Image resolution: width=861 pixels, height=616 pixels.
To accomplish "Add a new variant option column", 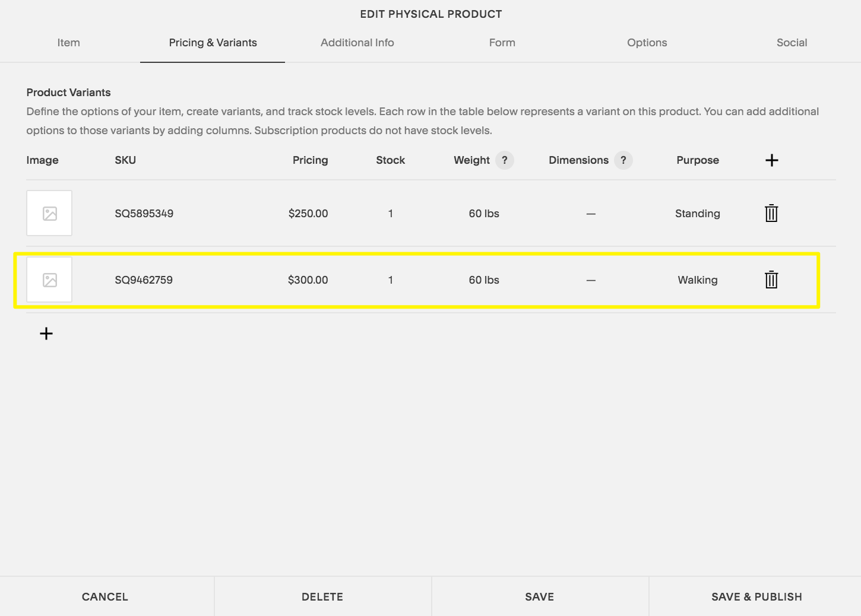I will pyautogui.click(x=771, y=160).
